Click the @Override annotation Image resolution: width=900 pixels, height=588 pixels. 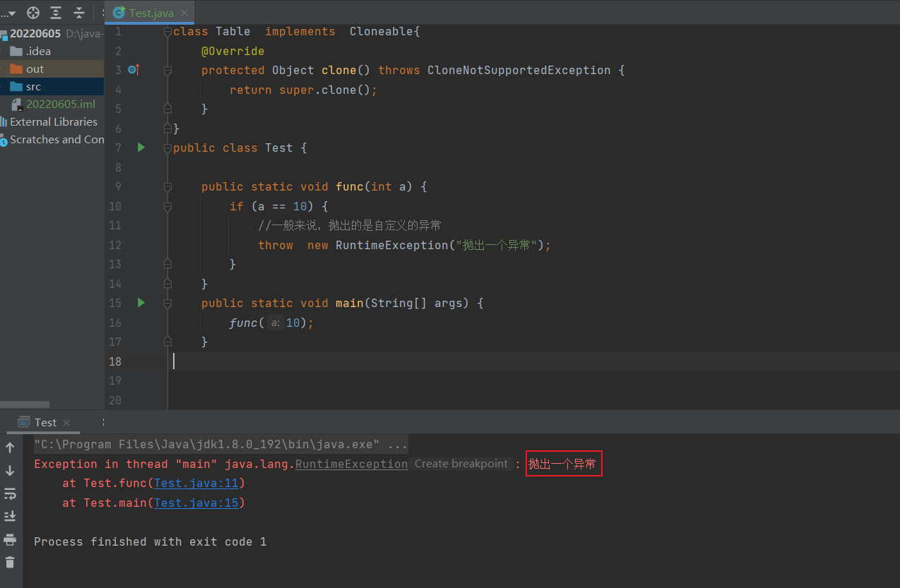coord(232,51)
